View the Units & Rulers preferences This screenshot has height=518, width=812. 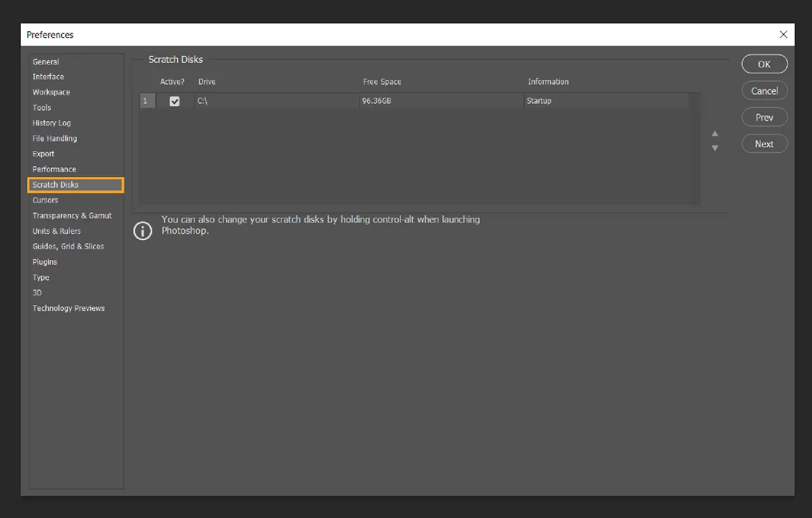pyautogui.click(x=56, y=230)
